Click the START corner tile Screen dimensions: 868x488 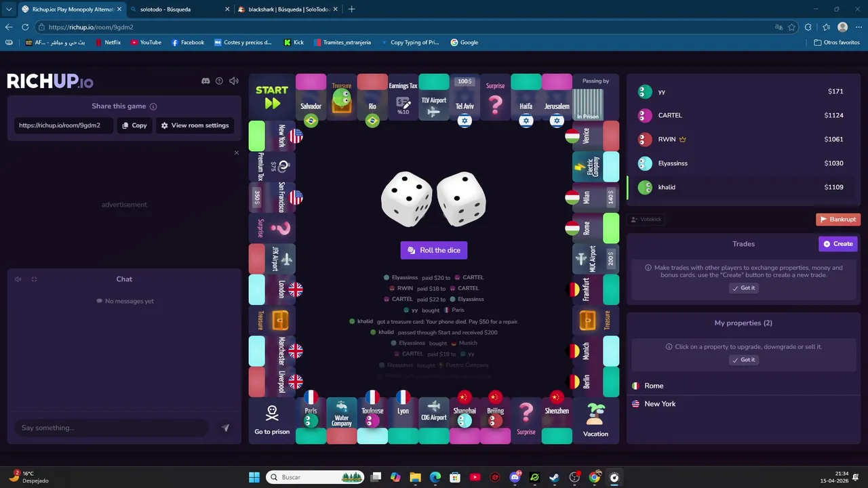pos(272,98)
